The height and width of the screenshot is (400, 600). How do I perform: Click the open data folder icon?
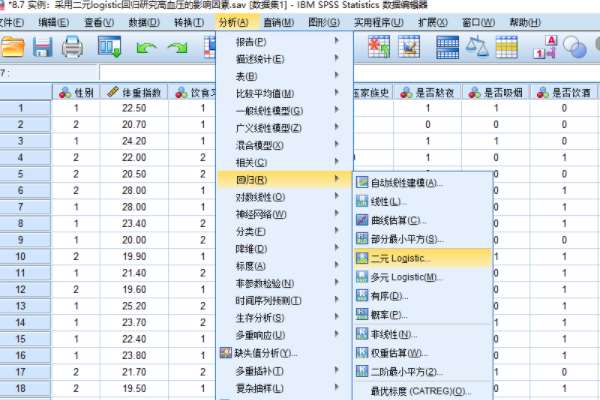click(13, 47)
